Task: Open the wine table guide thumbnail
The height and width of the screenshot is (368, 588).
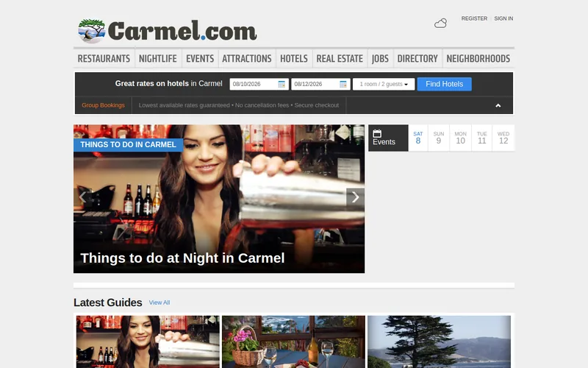Action: click(293, 342)
